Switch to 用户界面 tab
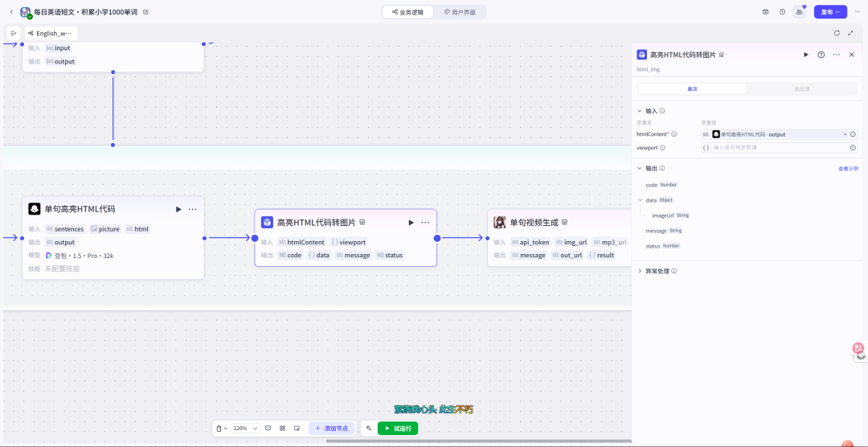Image resolution: width=868 pixels, height=447 pixels. tap(460, 11)
